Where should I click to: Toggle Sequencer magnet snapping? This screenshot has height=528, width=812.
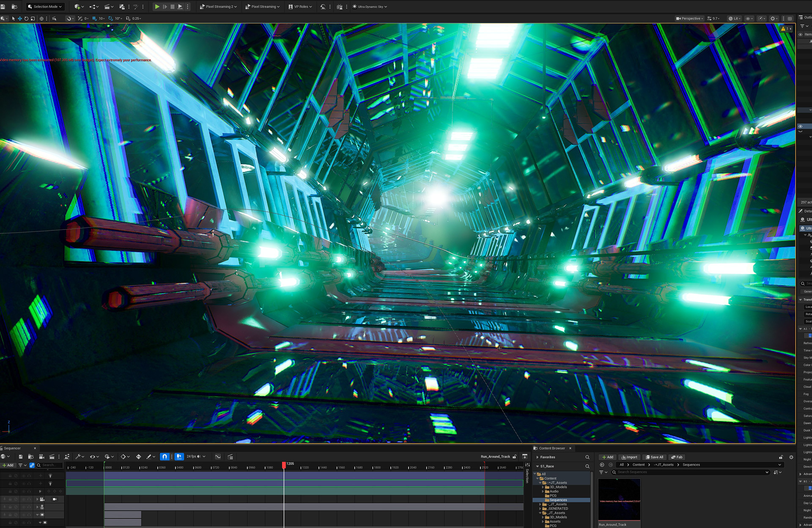pos(165,457)
